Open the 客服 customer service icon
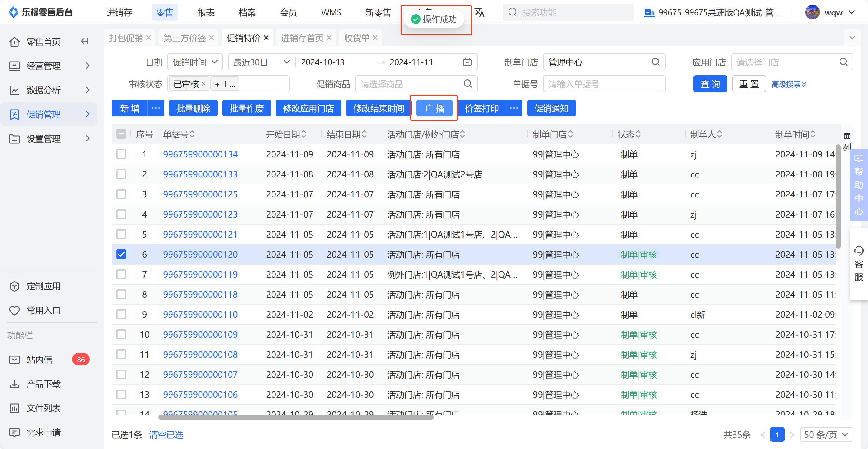Image resolution: width=868 pixels, height=449 pixels. [859, 264]
